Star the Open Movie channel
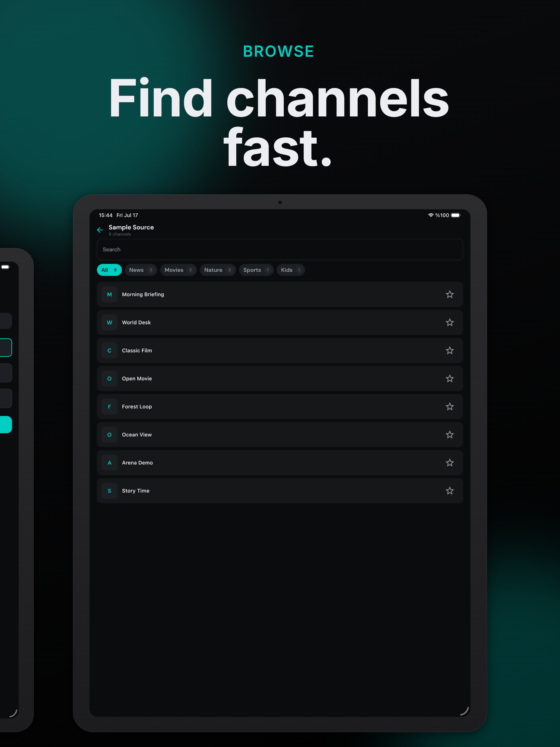 (x=450, y=379)
